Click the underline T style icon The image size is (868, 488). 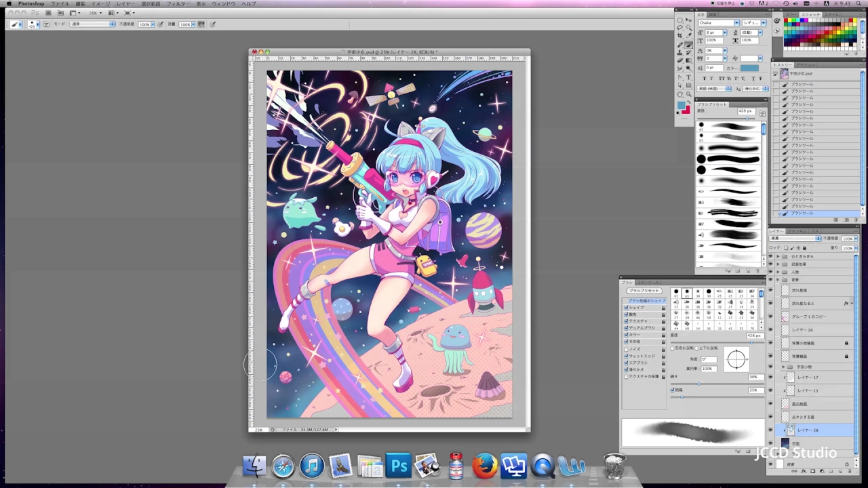click(753, 79)
